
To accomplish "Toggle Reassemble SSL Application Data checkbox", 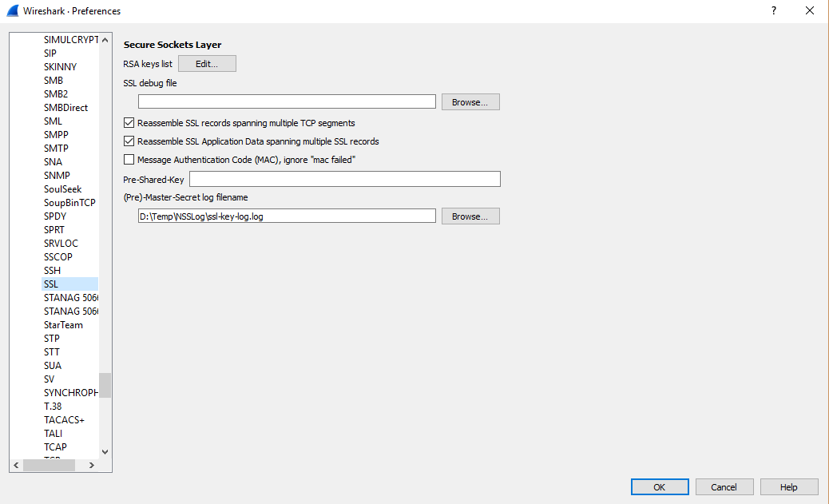I will (129, 141).
